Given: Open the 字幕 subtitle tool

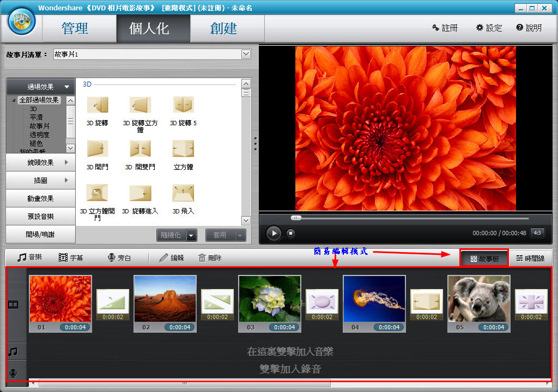Looking at the screenshot, I should point(71,258).
